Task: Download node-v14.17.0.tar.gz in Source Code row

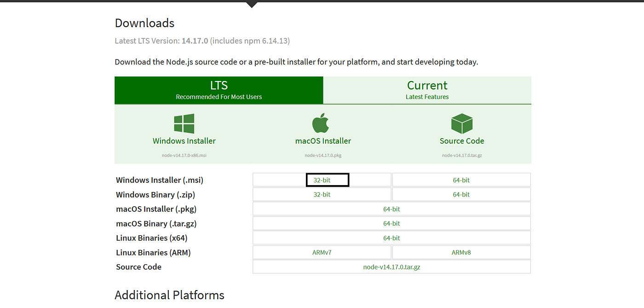Action: [x=391, y=267]
